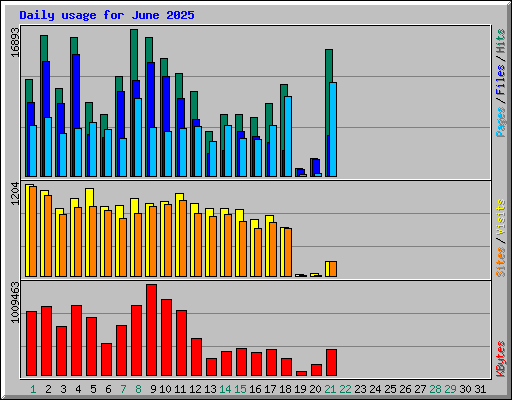Image resolution: width=512 pixels, height=400 pixels.
Task: Click the yellow "Visits" legend label
Action: click(x=500, y=218)
